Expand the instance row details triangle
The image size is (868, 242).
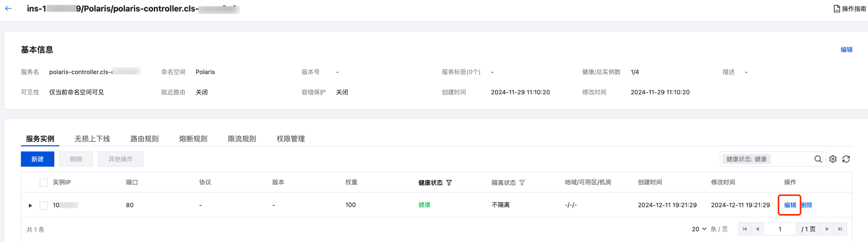pos(30,205)
